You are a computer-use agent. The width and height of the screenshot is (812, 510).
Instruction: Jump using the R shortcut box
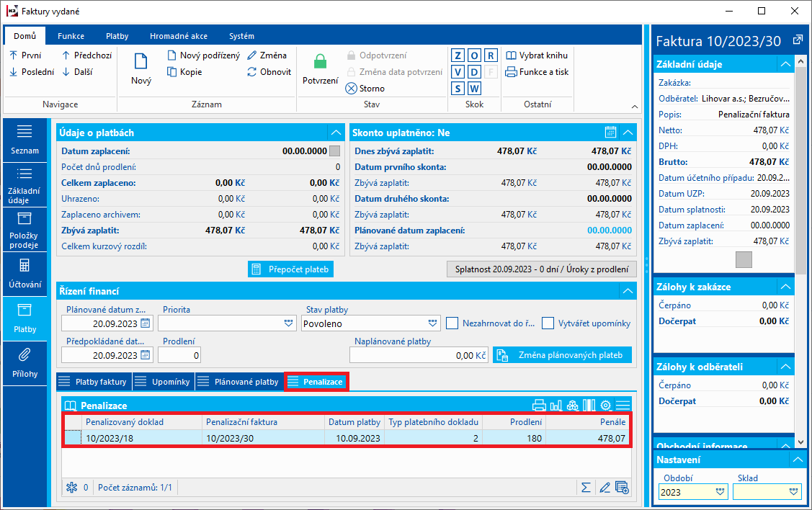(x=491, y=55)
